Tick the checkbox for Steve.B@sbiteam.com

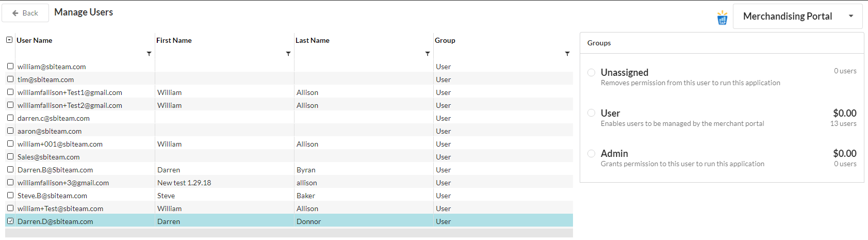tap(10, 195)
